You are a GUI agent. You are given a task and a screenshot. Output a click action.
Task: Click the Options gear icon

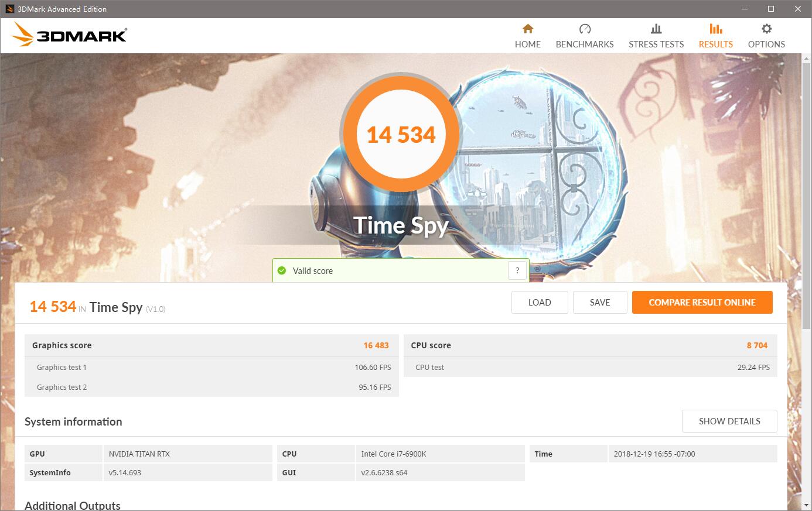click(x=766, y=29)
